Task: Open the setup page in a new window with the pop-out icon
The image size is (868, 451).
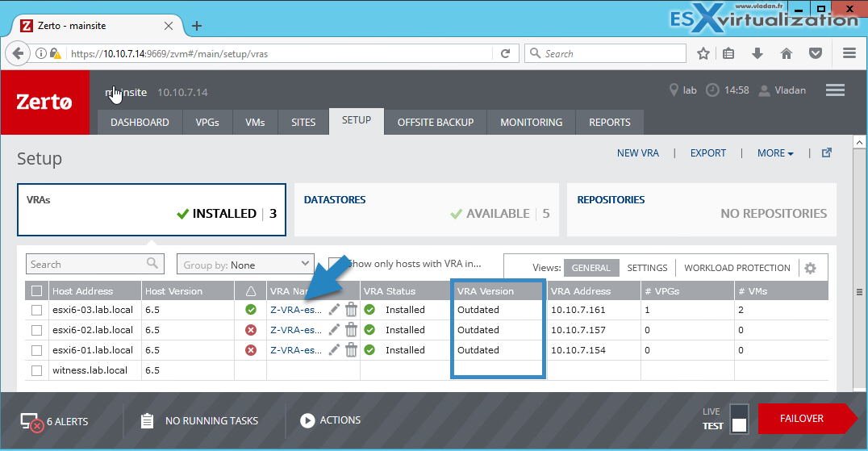Action: click(827, 152)
